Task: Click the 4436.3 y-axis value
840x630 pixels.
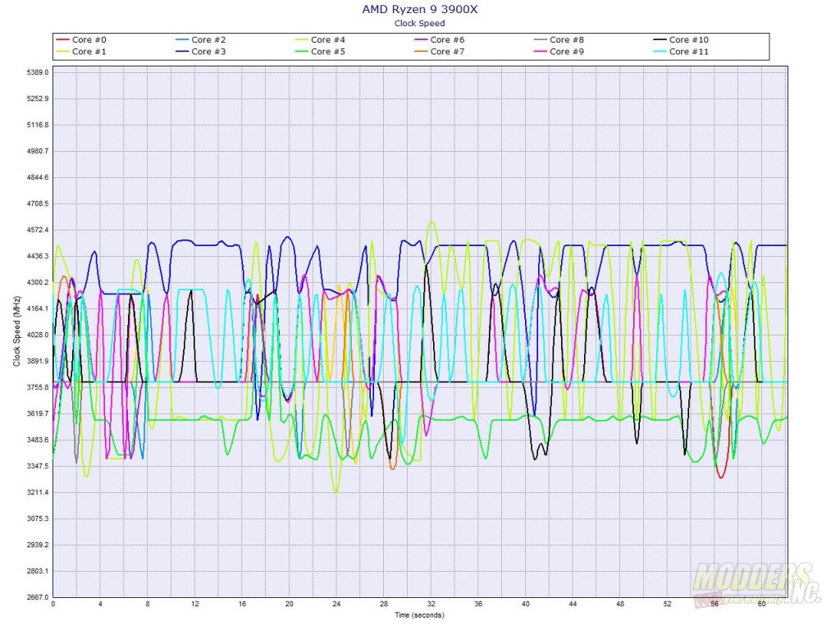Action: point(38,256)
